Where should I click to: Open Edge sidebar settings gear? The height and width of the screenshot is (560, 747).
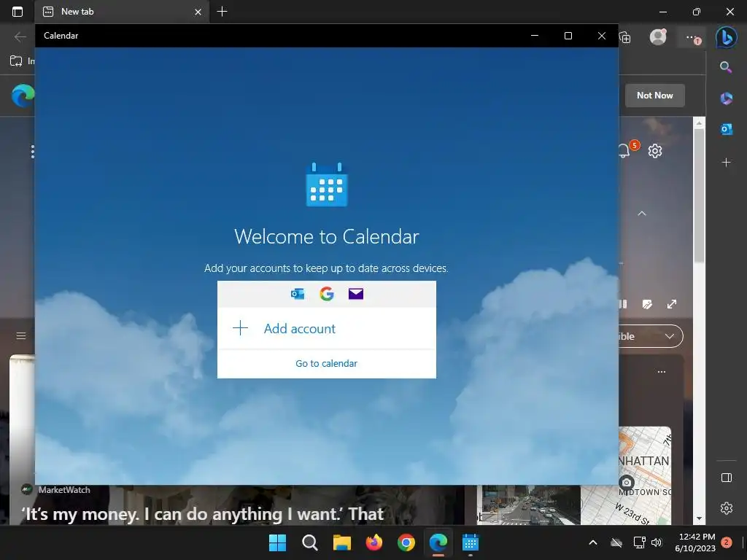tap(727, 508)
